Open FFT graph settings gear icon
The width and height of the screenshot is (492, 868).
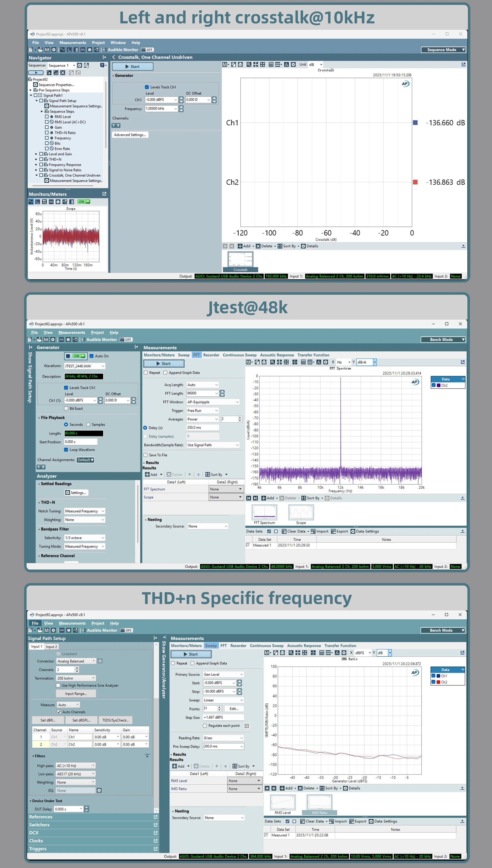(x=325, y=362)
